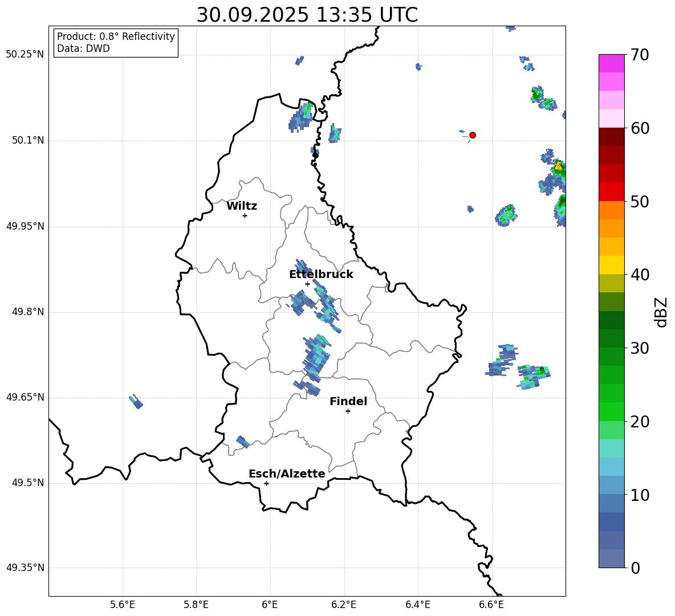675x616 pixels.
Task: Click the 6.2°E longitude label
Action: 344,605
